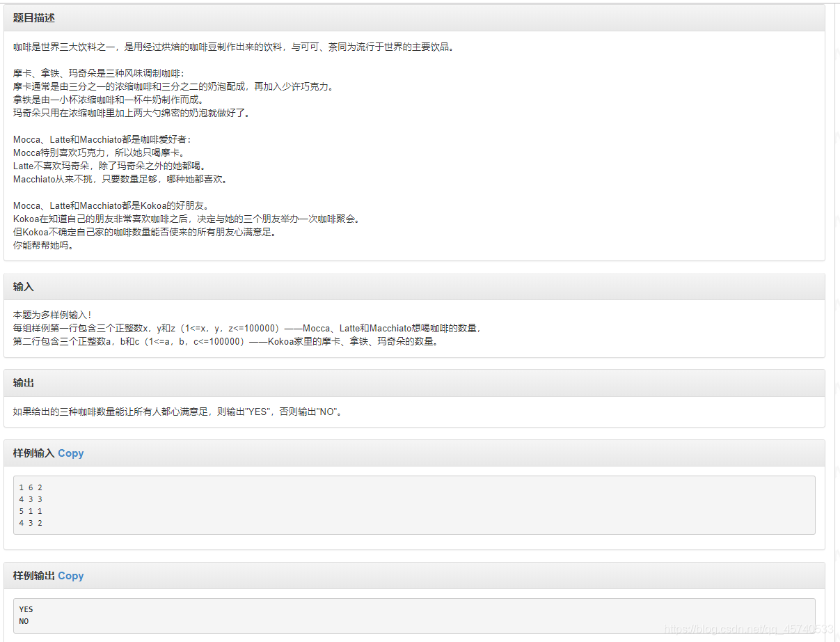Click the line 你能帮帮她吗

[x=43, y=246]
